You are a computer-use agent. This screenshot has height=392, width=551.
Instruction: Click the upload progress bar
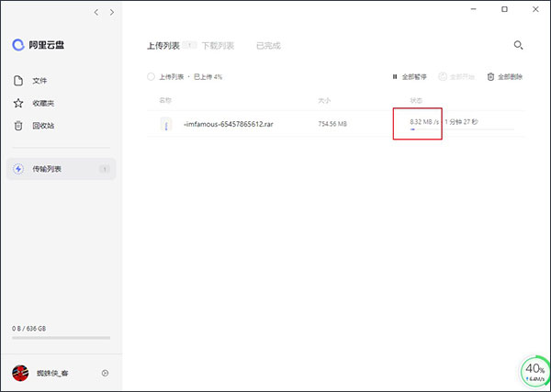coord(462,129)
